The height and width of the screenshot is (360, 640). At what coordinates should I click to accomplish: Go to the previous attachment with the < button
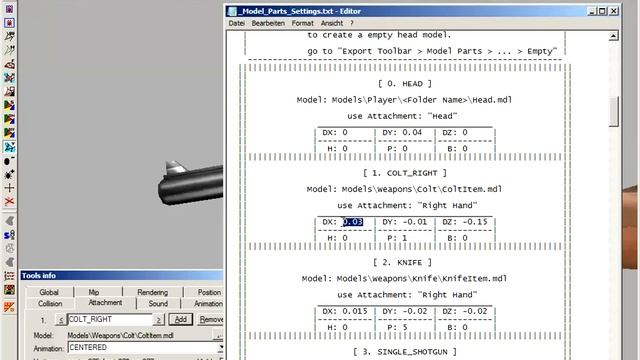(61, 320)
